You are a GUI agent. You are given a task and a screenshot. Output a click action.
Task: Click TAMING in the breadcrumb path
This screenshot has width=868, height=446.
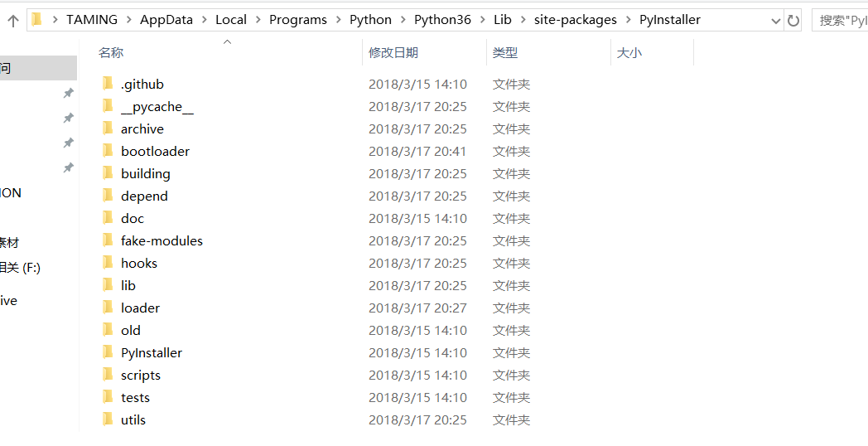92,20
